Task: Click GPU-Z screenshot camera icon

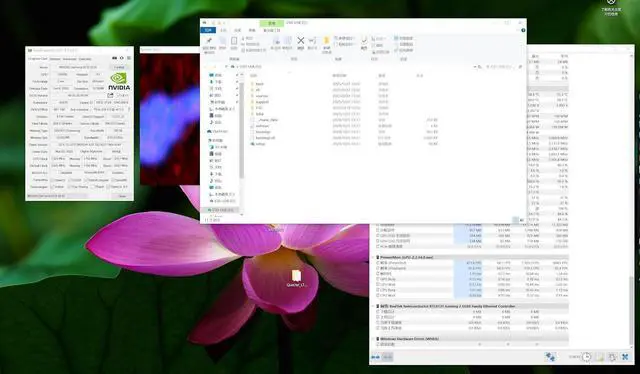Action: tap(115, 58)
